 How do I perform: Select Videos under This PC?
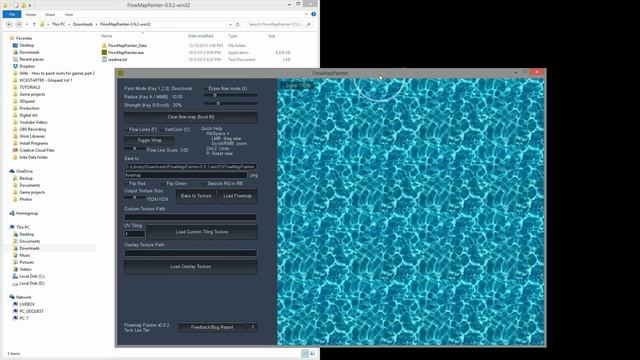[25, 269]
